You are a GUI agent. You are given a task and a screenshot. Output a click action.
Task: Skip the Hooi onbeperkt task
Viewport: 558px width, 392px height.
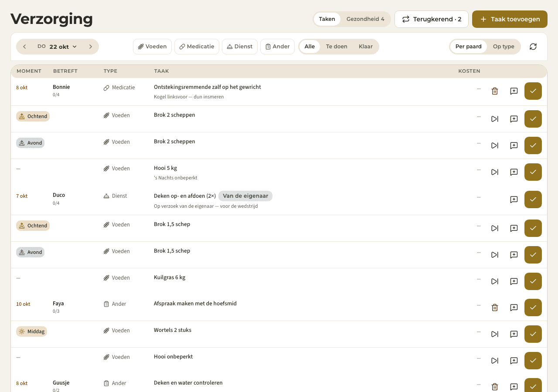coord(495,361)
